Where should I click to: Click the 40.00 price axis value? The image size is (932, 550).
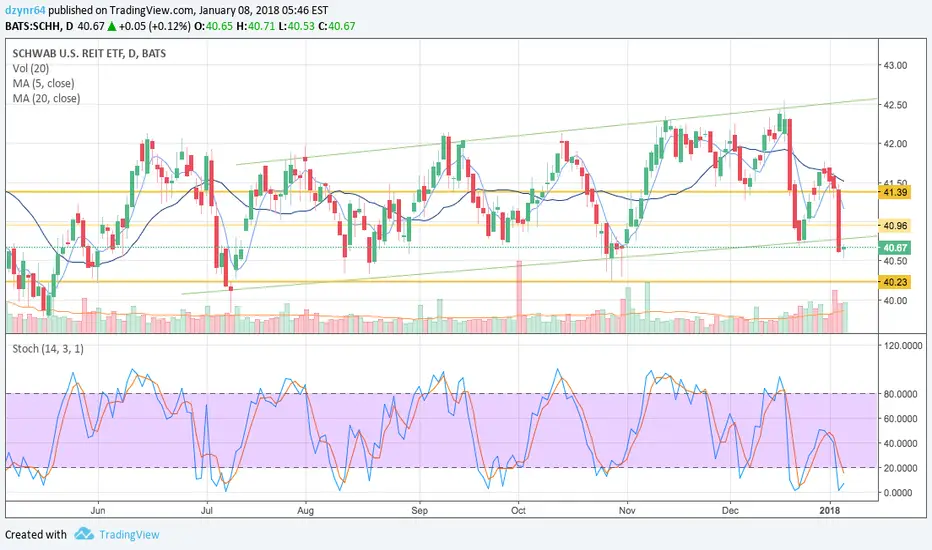click(895, 301)
